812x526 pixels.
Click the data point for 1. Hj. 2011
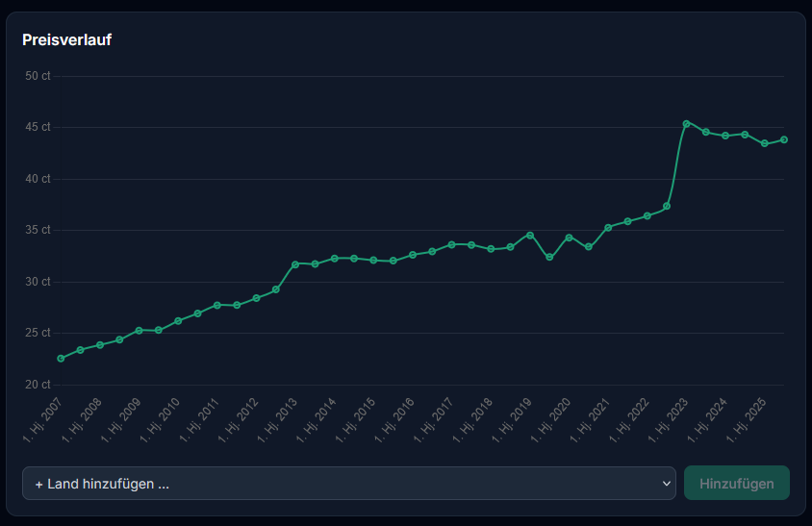[x=217, y=306]
